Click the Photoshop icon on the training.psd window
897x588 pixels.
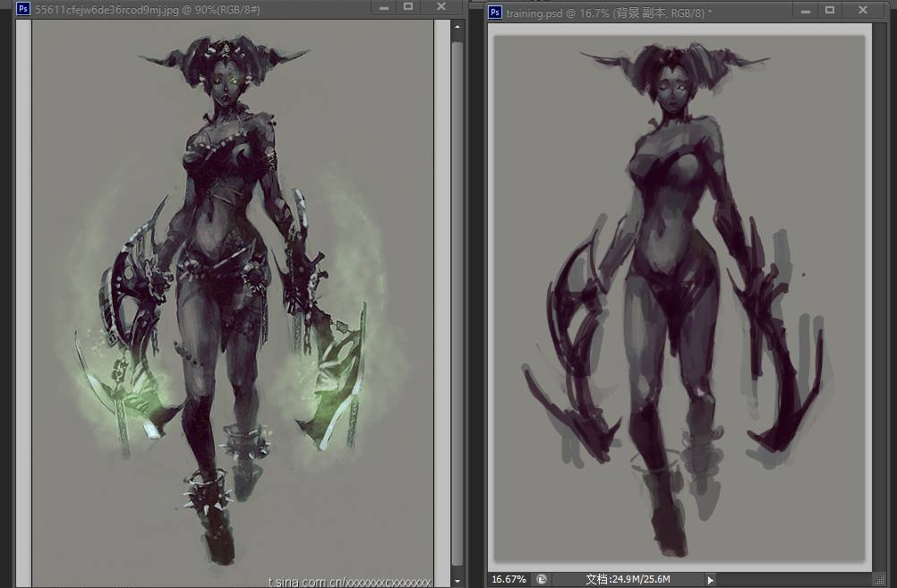tap(494, 12)
